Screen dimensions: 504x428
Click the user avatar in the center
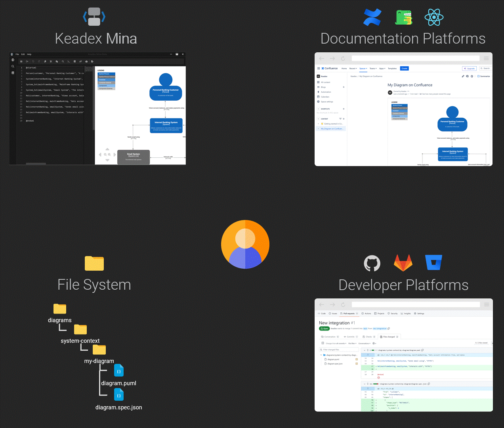point(245,244)
